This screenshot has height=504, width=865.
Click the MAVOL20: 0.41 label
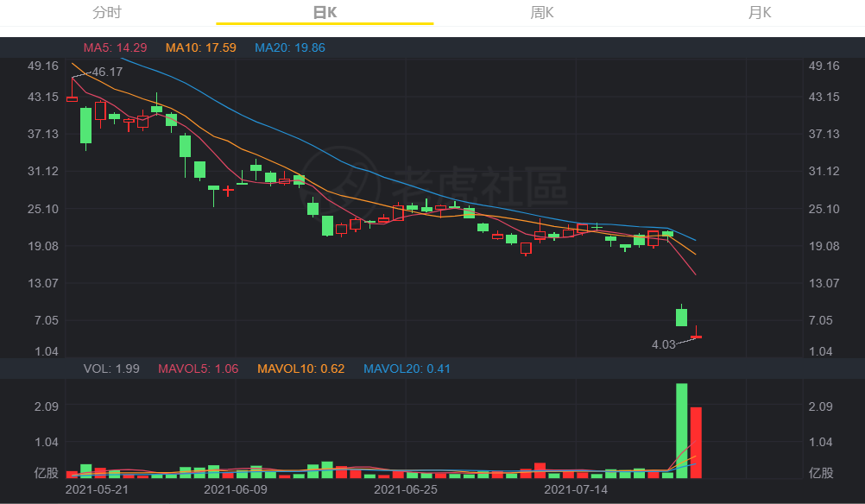point(407,369)
